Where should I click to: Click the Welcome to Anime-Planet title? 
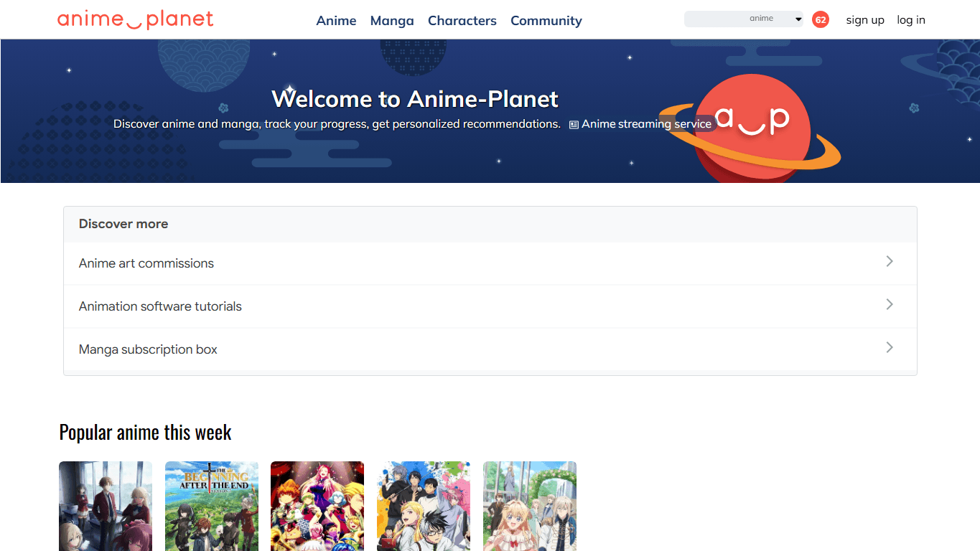point(415,99)
